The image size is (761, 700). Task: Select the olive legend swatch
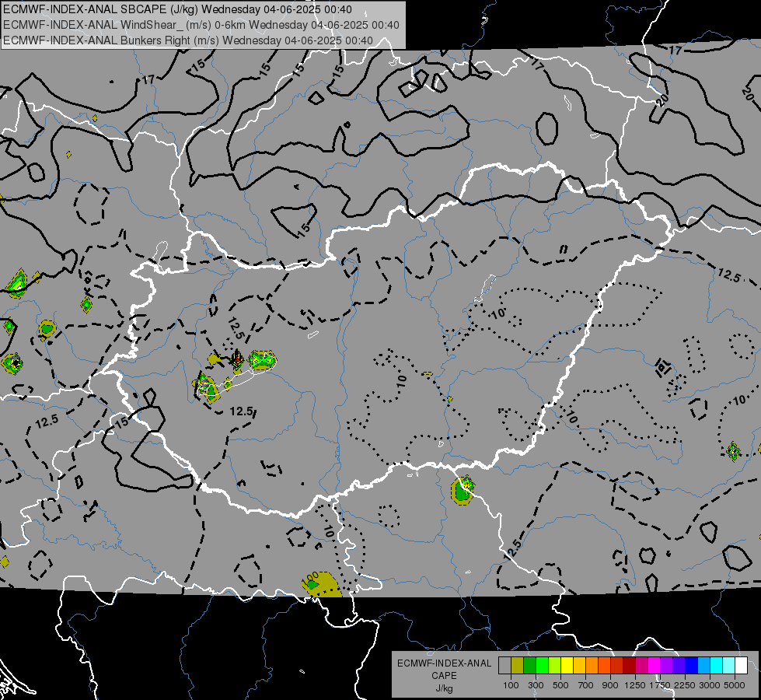click(517, 665)
